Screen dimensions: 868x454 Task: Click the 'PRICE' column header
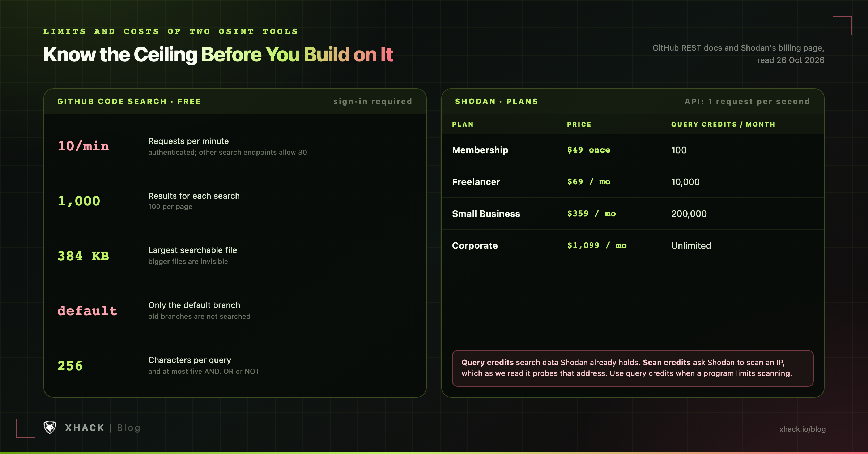coord(579,124)
